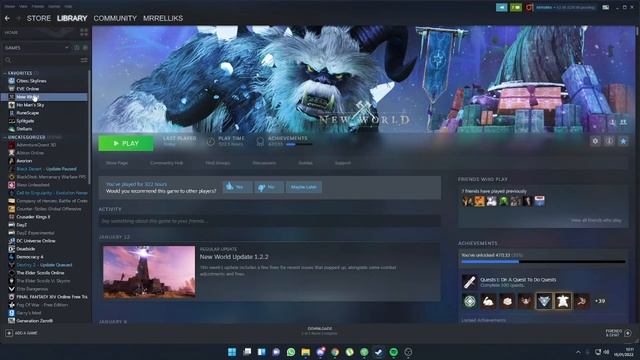The image size is (640, 360).
Task: Open File Explorer from the taskbar
Action: tap(305, 352)
